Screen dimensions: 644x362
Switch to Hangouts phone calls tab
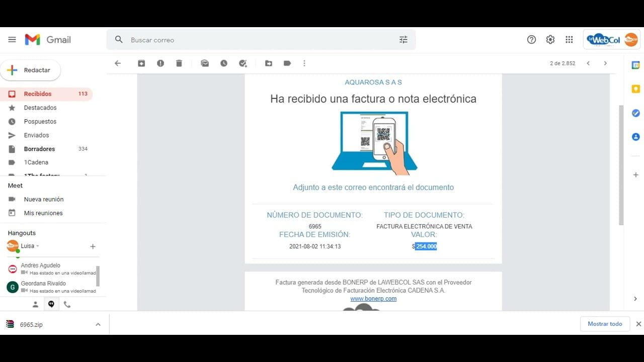pyautogui.click(x=67, y=304)
